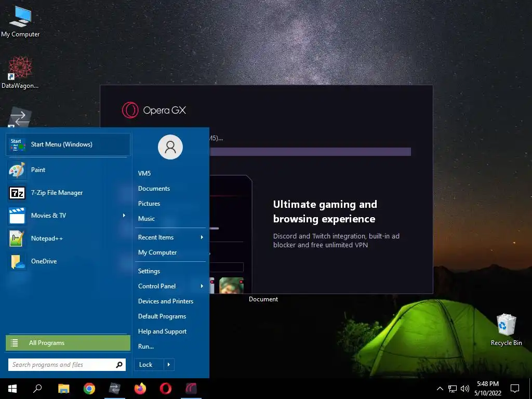The height and width of the screenshot is (399, 532).
Task: Click the Document label below installer
Action: coord(263,299)
